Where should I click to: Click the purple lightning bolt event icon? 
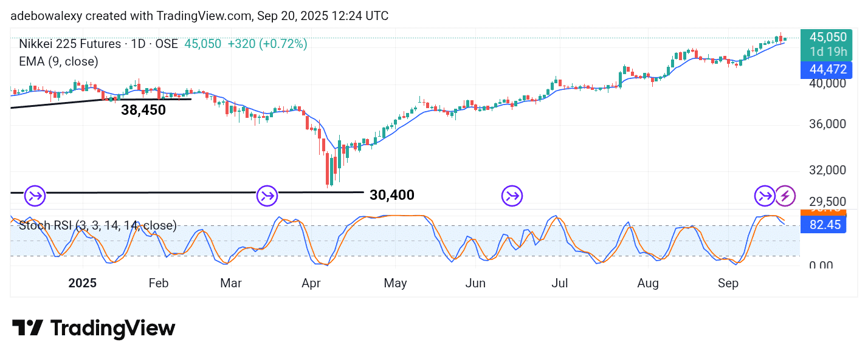785,196
